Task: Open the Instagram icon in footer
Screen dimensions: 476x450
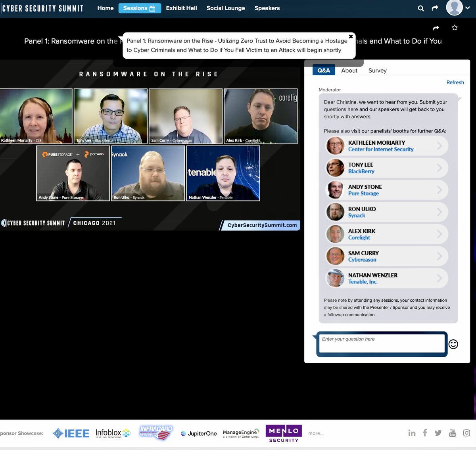Action: pos(467,433)
